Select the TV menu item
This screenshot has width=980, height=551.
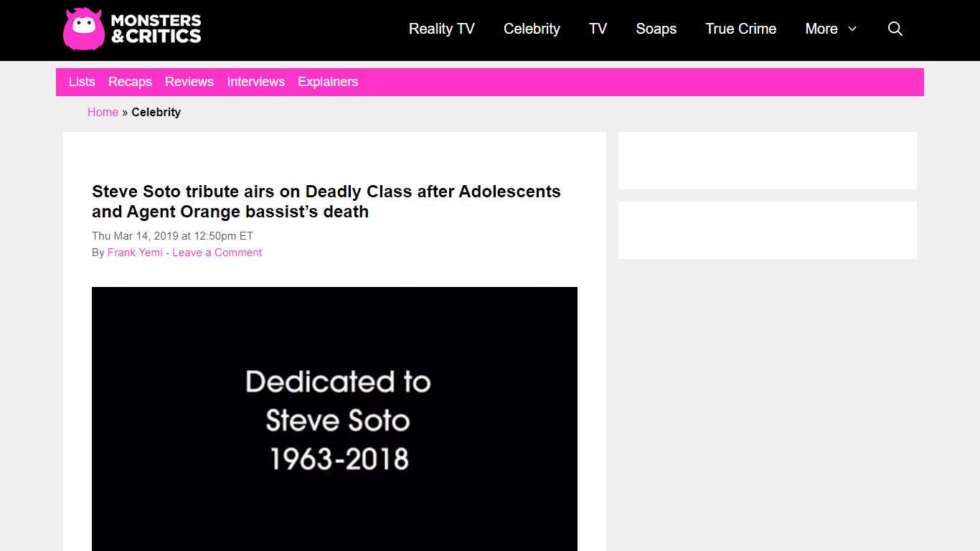coord(598,29)
